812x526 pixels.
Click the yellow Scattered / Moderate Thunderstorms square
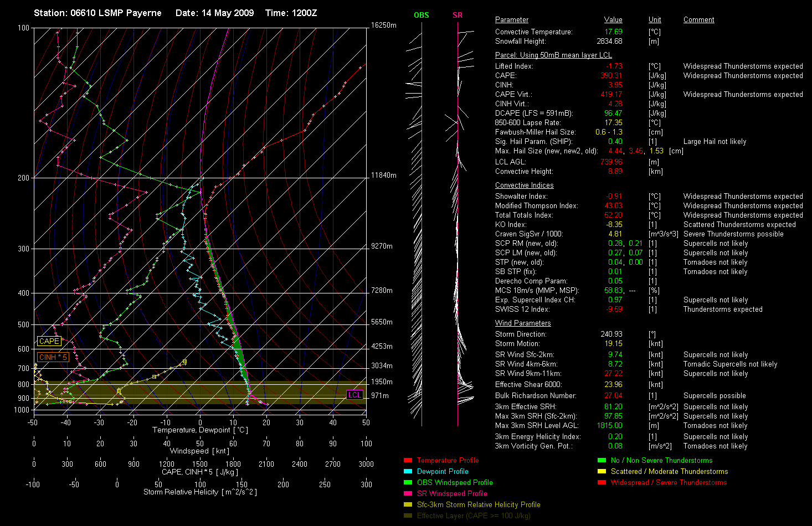click(602, 472)
